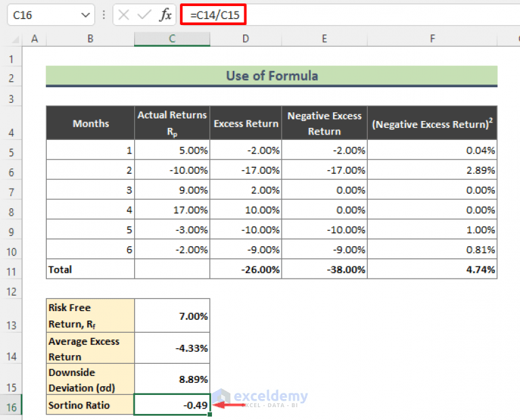Click the '(Negative Excess Return)²' header cell
This screenshot has width=520, height=420.
pyautogui.click(x=433, y=123)
